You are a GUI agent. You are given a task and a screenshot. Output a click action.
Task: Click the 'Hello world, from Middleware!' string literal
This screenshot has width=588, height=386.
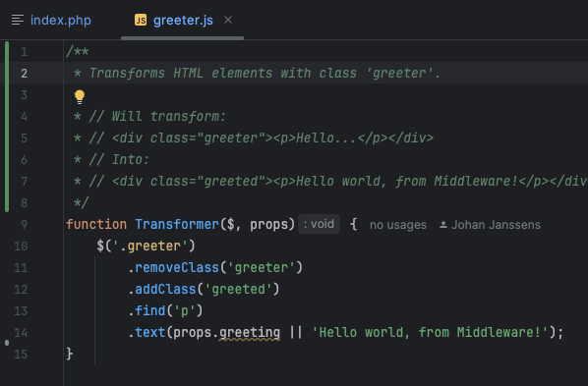430,332
